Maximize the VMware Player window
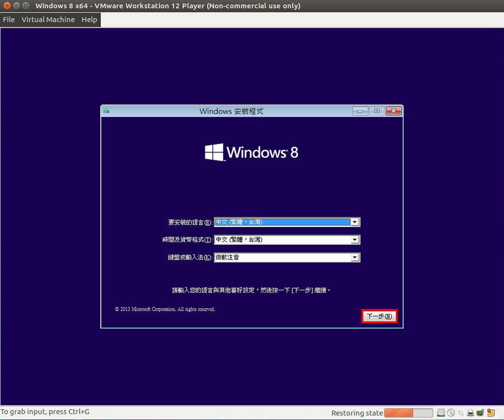This screenshot has width=504, height=420. 26,6
